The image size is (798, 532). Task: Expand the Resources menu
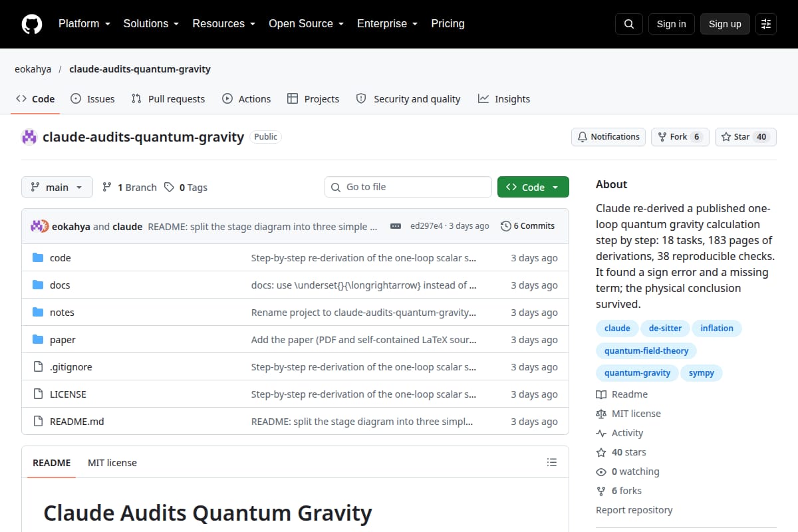(223, 24)
